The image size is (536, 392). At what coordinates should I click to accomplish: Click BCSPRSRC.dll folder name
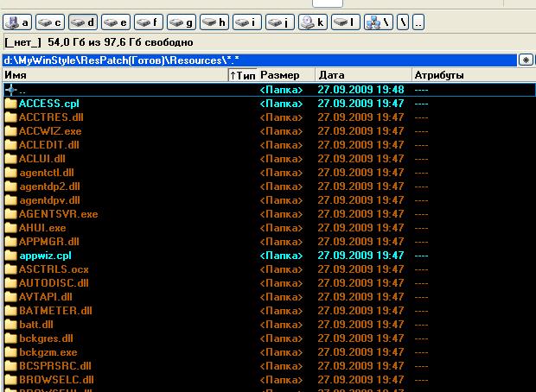click(55, 366)
